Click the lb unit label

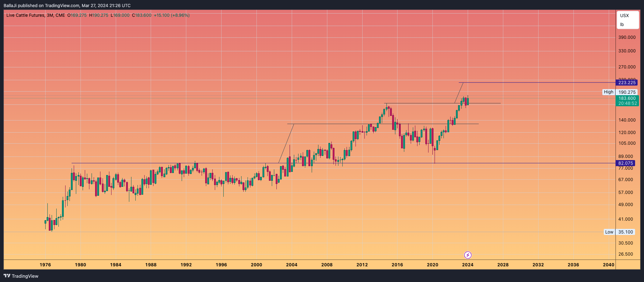click(x=622, y=25)
